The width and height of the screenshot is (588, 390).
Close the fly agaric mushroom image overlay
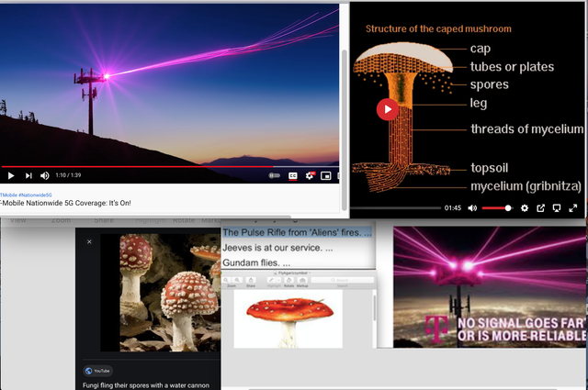[x=89, y=241]
